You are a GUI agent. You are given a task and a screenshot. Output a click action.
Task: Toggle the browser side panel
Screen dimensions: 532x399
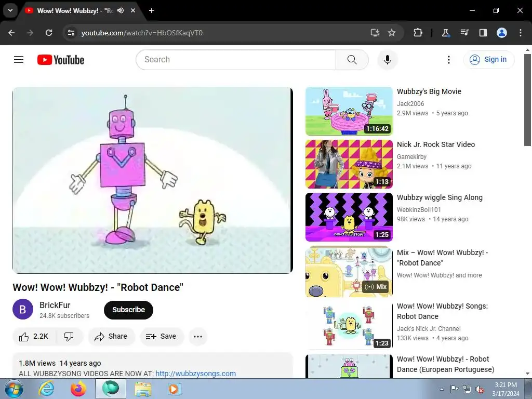483,33
